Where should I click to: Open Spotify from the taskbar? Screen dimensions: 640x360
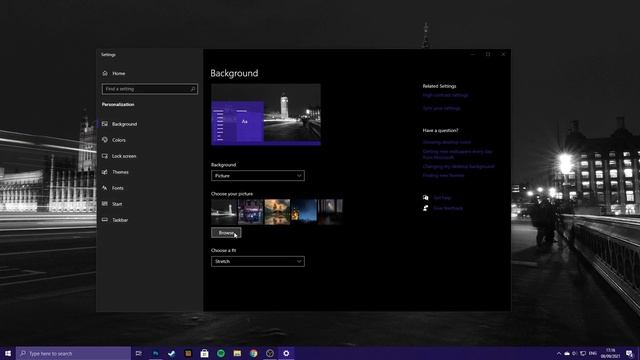coord(221,353)
